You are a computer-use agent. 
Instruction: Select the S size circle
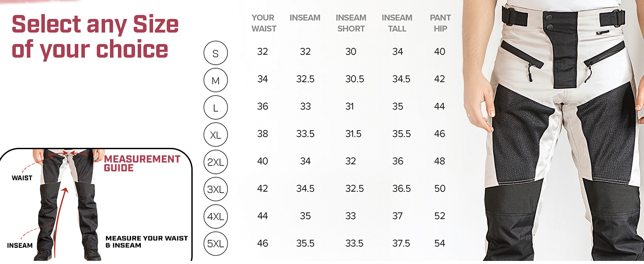tap(216, 53)
